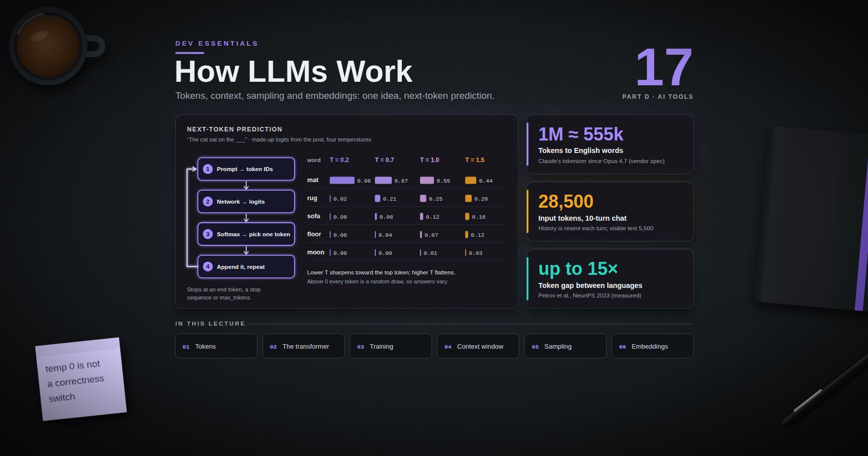
Task: Select the "rug" row label
Action: click(x=312, y=198)
